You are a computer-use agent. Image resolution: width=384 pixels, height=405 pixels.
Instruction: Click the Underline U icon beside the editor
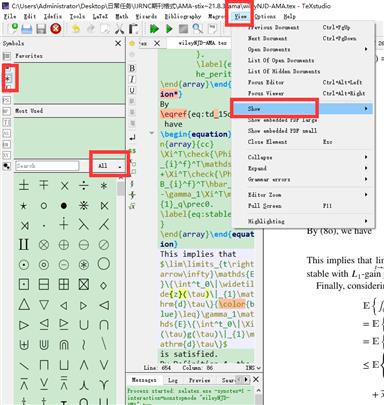point(132,90)
